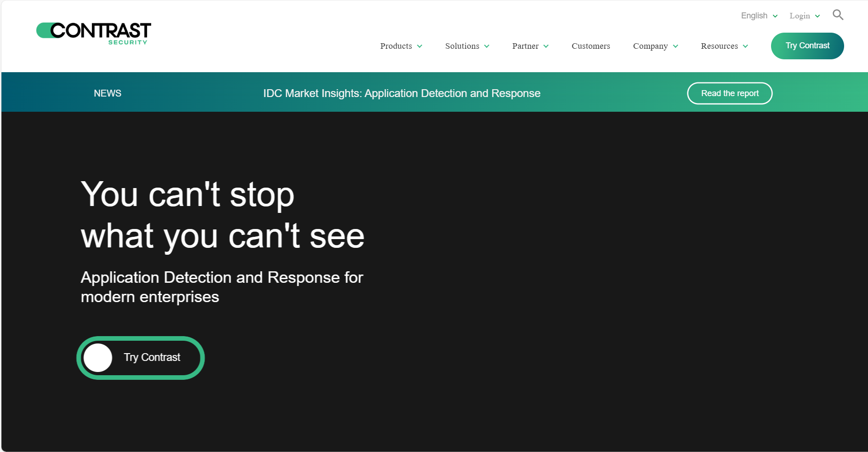Image resolution: width=868 pixels, height=452 pixels.
Task: Click the Try Contrast header button
Action: (807, 46)
